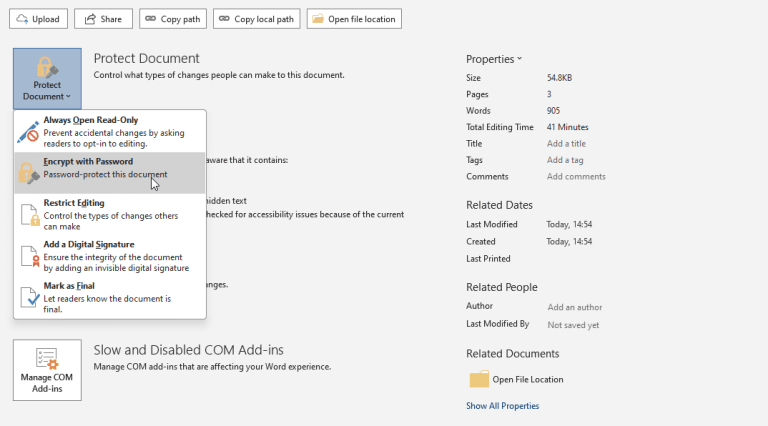
Task: Click Add an author field
Action: (x=574, y=307)
